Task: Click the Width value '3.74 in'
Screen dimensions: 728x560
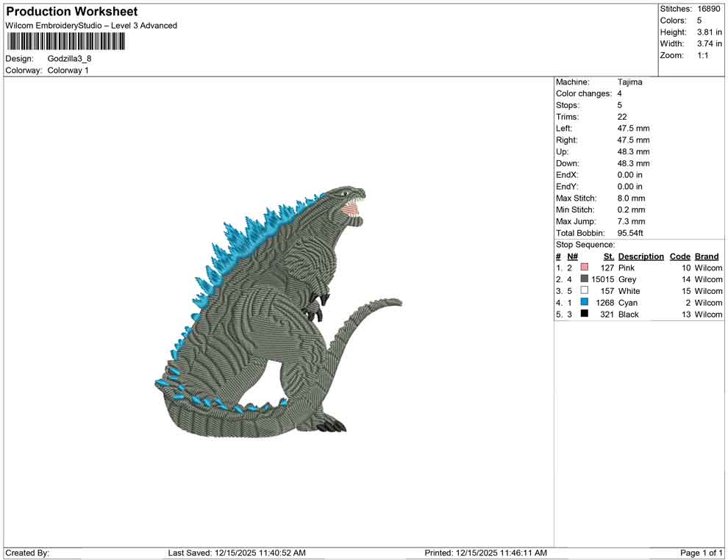Action: pyautogui.click(x=710, y=43)
